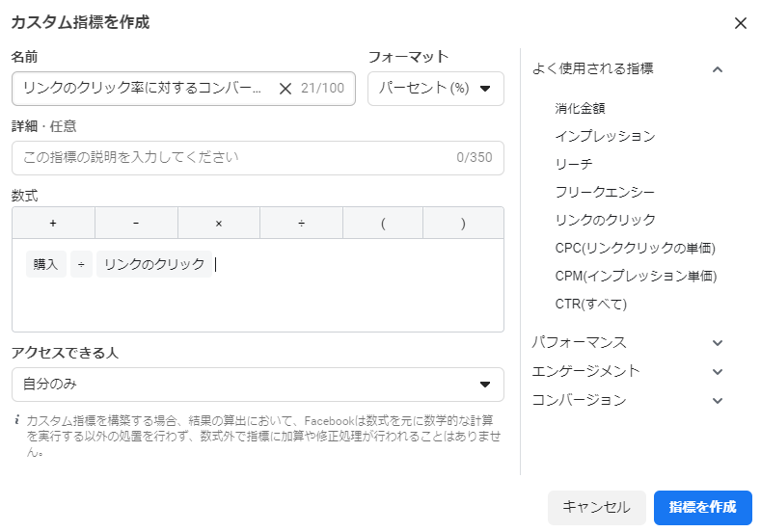
Task: Insert the plus operator into formula
Action: pos(53,223)
